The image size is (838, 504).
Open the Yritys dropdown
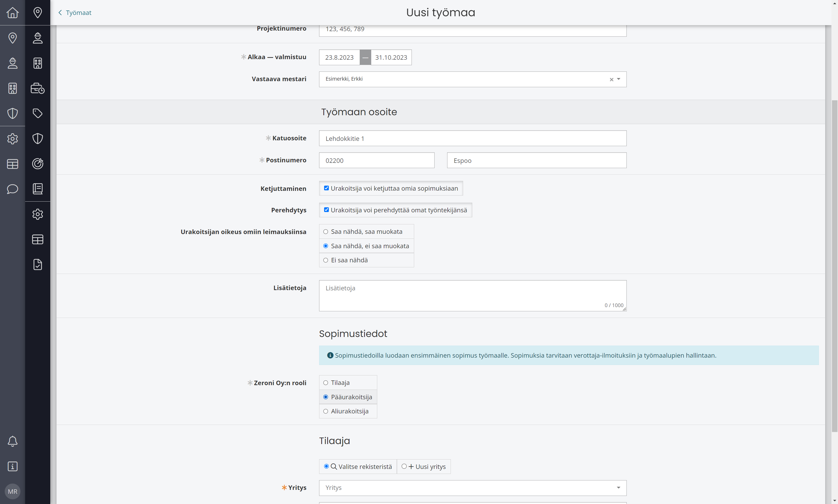[473, 488]
